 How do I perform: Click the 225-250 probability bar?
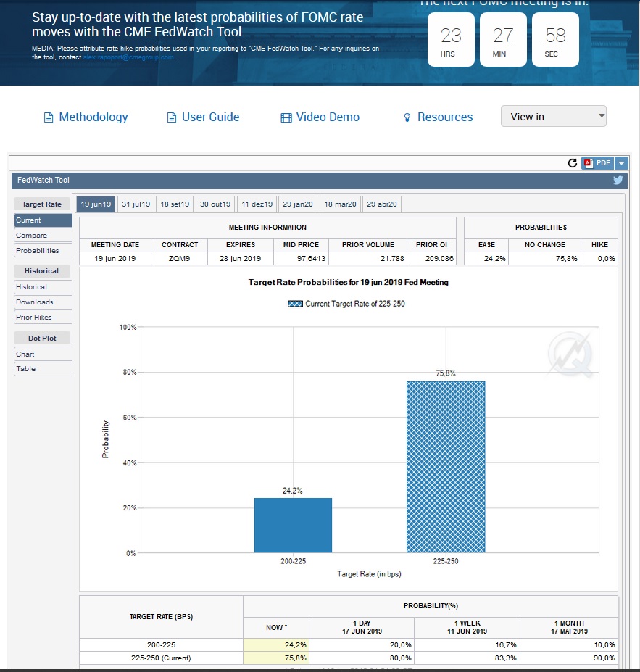pyautogui.click(x=444, y=467)
